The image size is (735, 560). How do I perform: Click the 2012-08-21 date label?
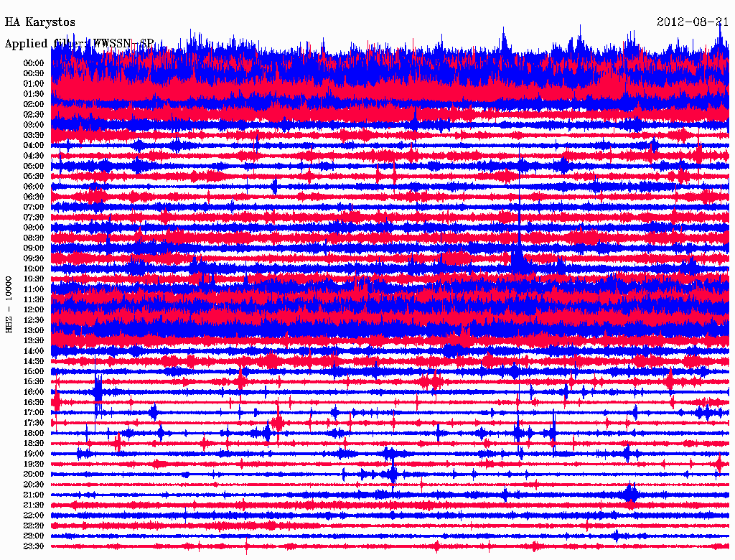pos(693,22)
